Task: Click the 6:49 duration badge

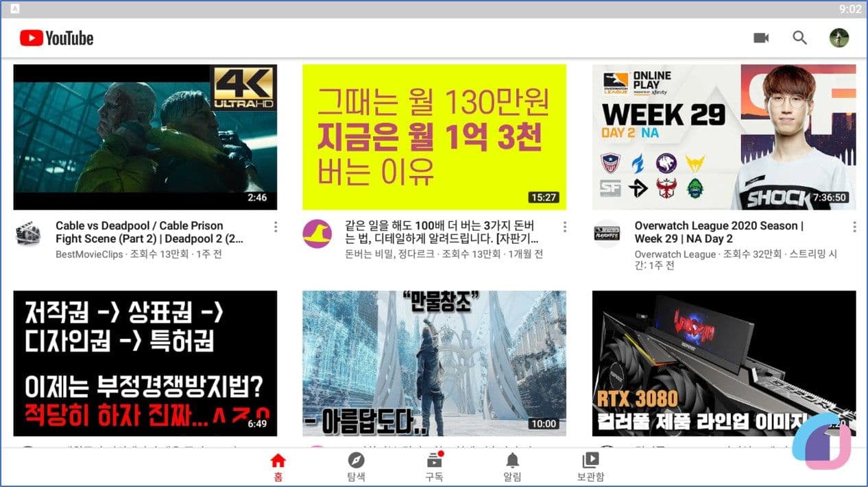Action: coord(257,424)
